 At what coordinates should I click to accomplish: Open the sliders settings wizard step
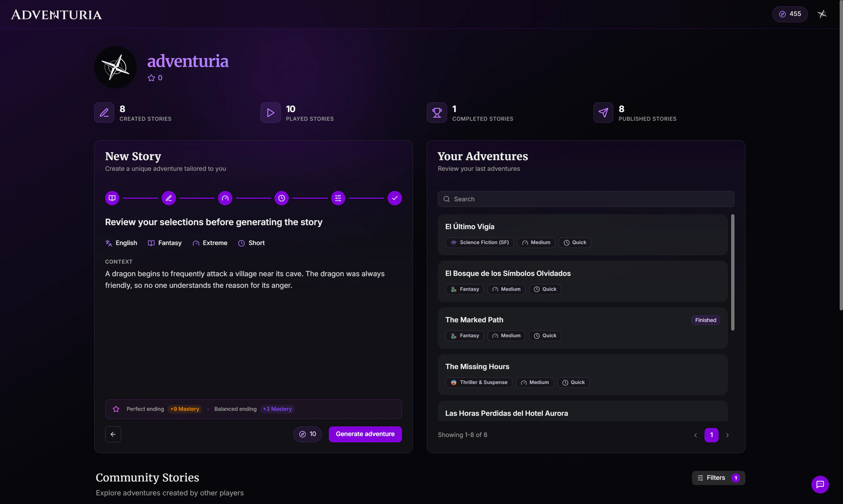click(x=338, y=198)
